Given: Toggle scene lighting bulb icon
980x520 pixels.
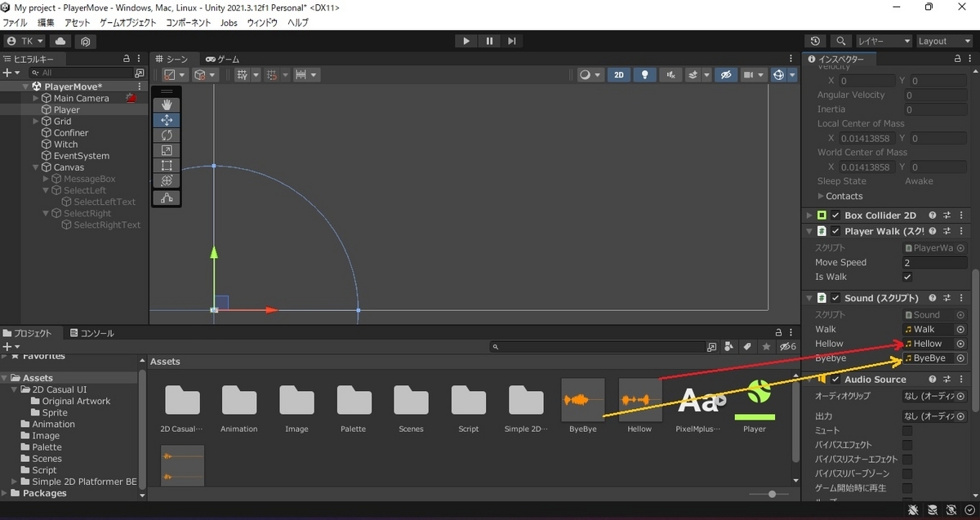Looking at the screenshot, I should click(x=645, y=74).
